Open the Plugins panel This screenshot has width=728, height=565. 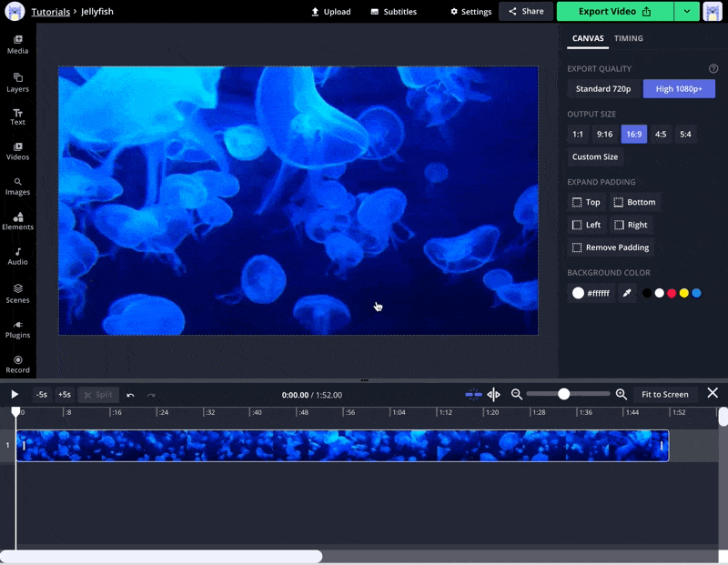17,329
